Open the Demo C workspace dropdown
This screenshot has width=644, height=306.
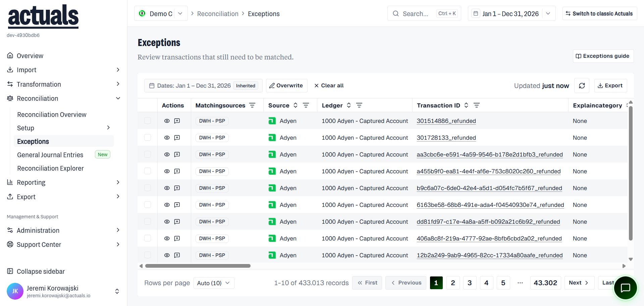(161, 13)
